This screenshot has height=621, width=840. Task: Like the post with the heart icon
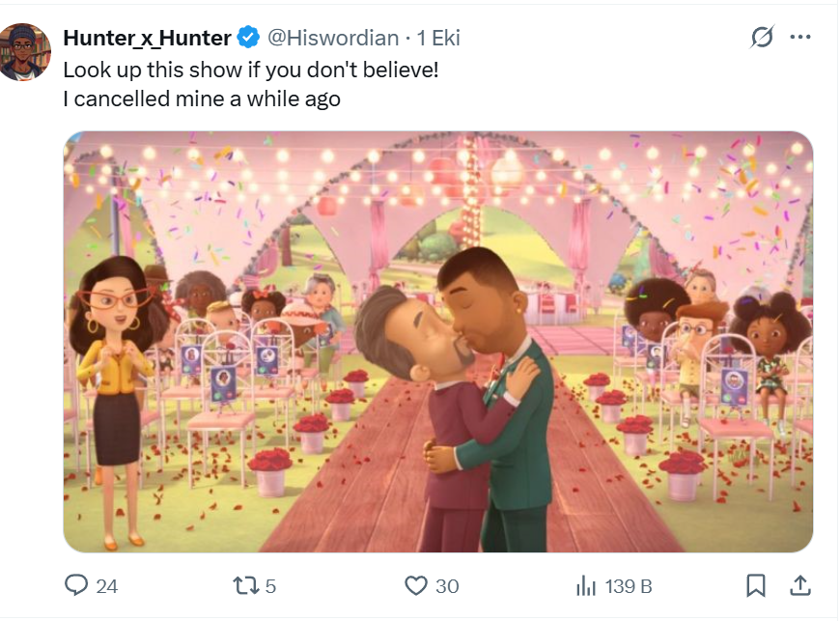tap(416, 585)
